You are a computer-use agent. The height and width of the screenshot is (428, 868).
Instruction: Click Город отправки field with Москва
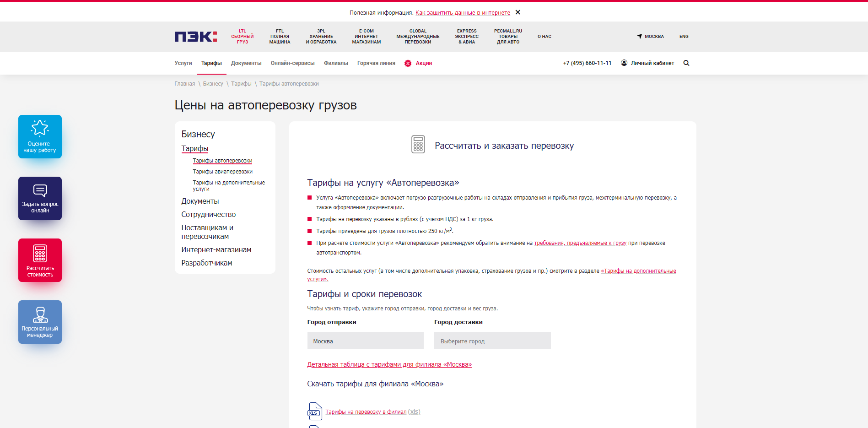pos(365,341)
